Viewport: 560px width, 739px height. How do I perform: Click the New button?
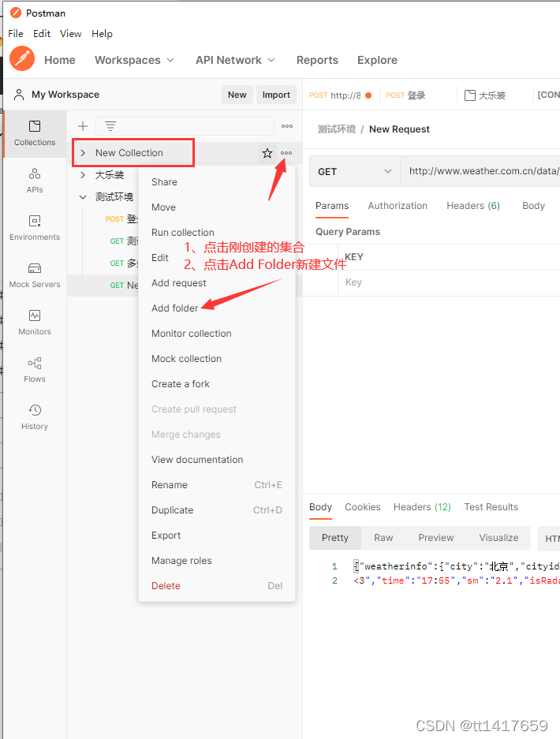tap(237, 95)
